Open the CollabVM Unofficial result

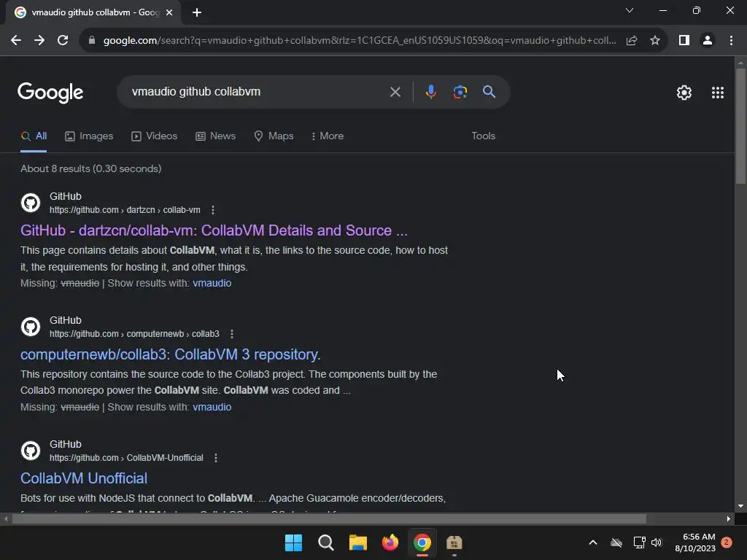[84, 478]
